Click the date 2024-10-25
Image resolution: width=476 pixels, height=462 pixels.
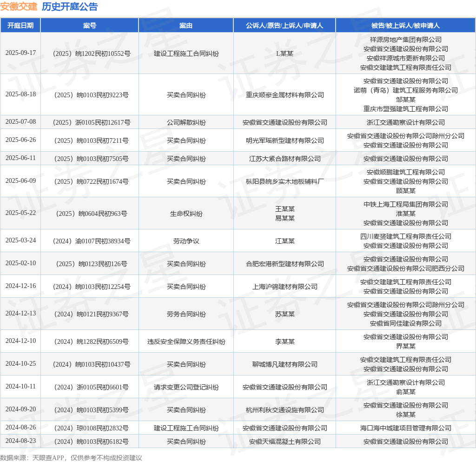[x=20, y=363]
